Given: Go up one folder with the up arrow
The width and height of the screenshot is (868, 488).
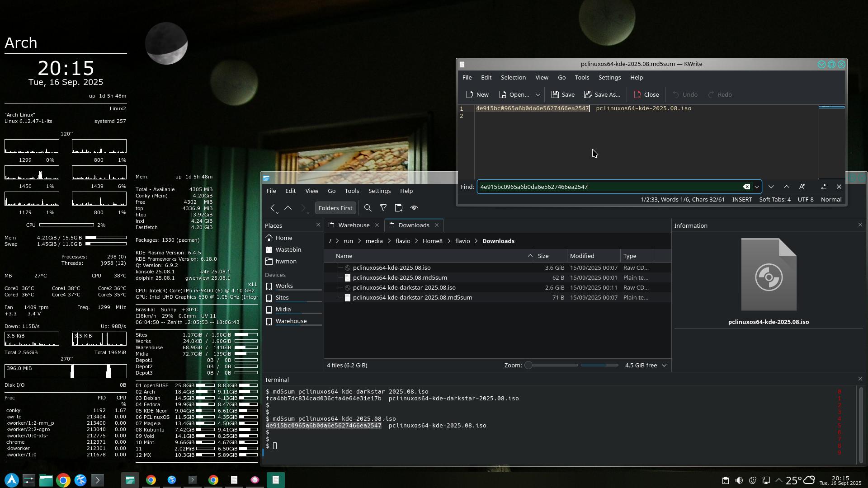Looking at the screenshot, I should click(x=288, y=208).
